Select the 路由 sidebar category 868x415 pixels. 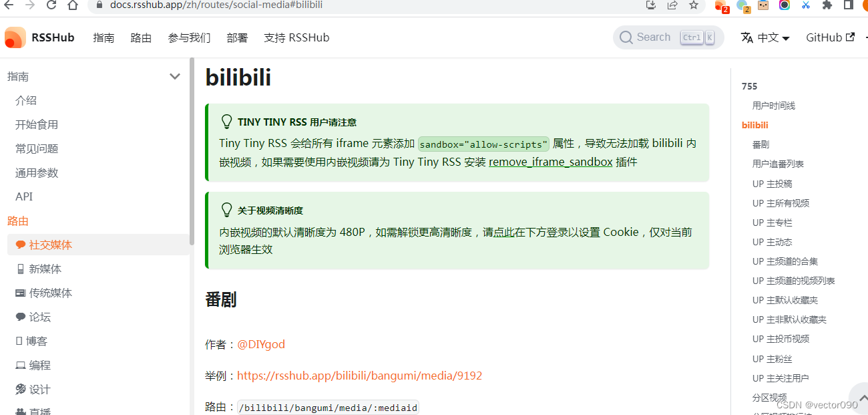pos(18,221)
